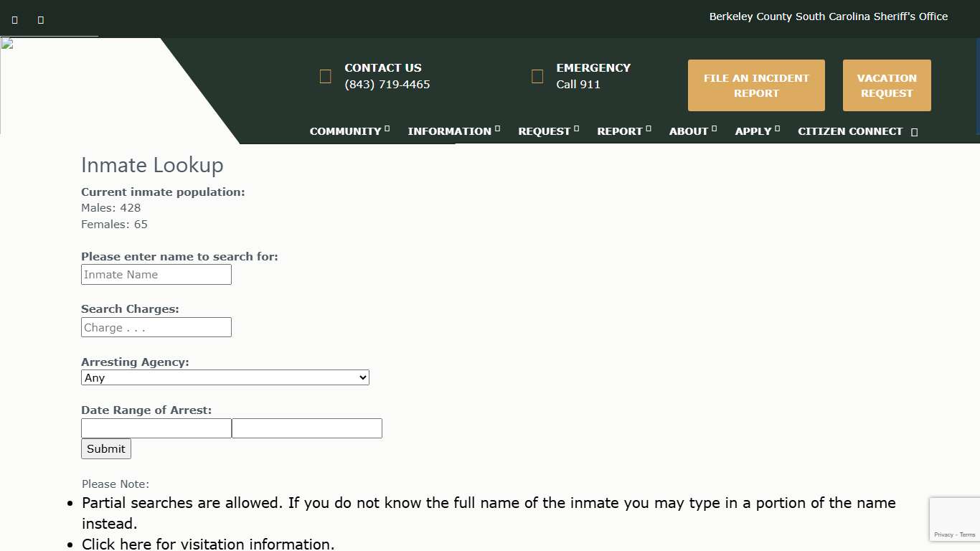This screenshot has width=980, height=551.
Task: Click the VACATION REQUEST button
Action: pos(887,85)
